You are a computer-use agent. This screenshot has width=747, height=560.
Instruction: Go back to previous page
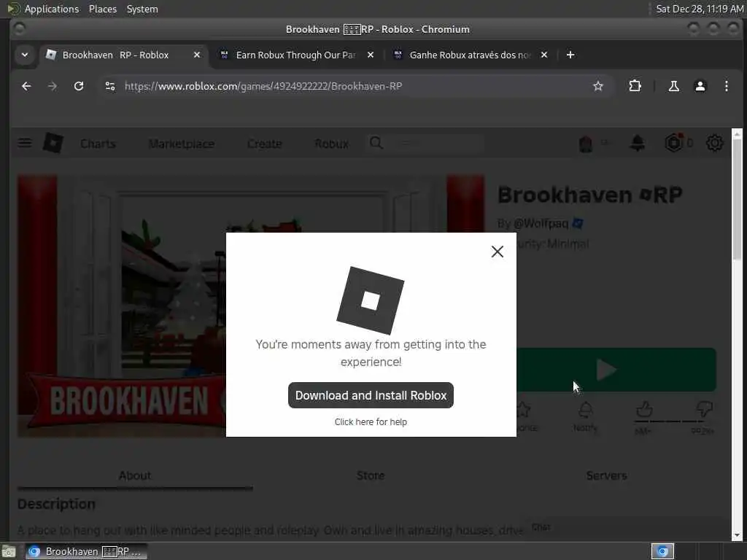point(26,86)
